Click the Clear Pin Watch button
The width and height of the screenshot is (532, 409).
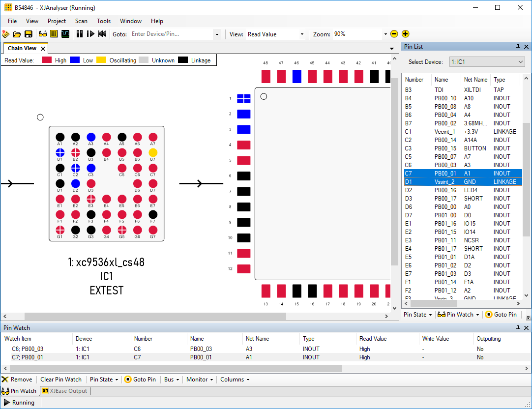[61, 380]
